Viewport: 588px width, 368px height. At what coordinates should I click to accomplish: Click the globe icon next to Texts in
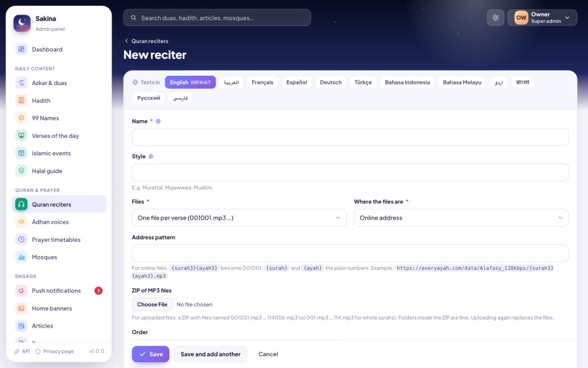point(135,82)
